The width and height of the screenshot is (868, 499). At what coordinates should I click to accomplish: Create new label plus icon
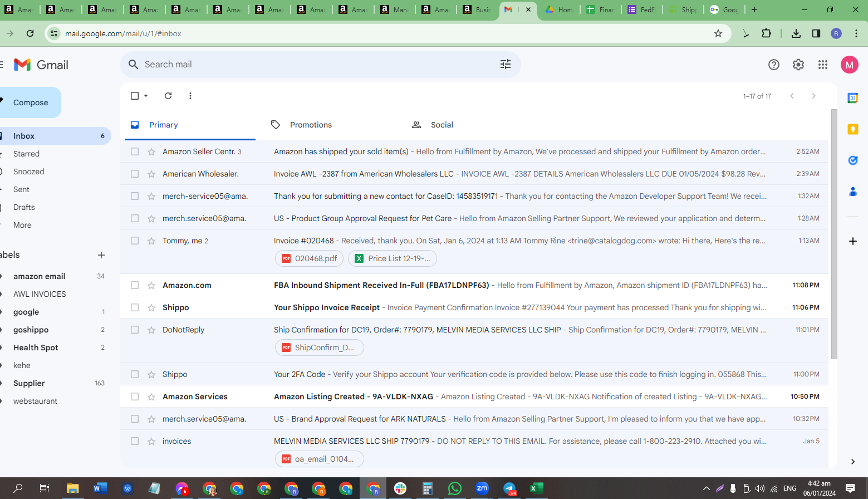pyautogui.click(x=101, y=255)
